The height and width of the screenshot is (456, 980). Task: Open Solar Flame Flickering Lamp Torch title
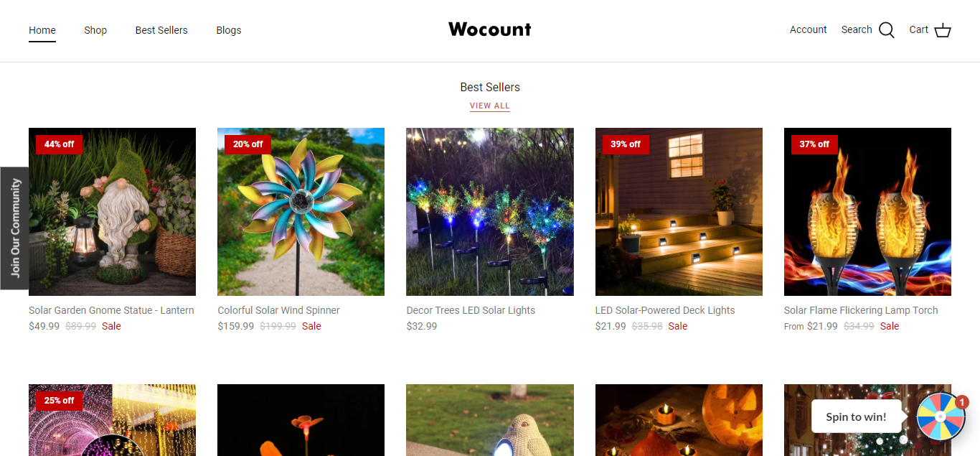tap(861, 310)
